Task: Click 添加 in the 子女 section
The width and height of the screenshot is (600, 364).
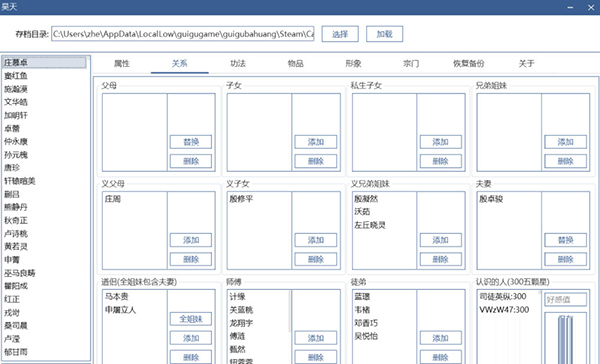Action: coord(316,142)
